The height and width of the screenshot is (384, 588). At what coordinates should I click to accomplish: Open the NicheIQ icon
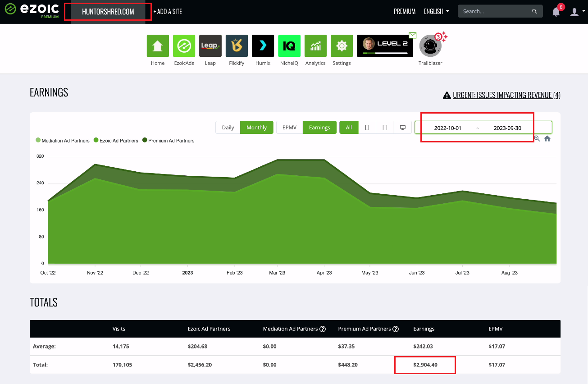pyautogui.click(x=289, y=46)
